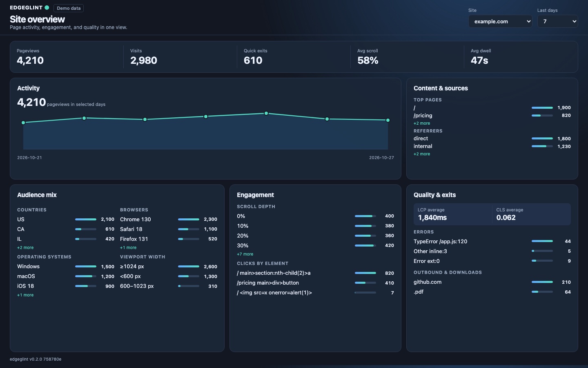Click the US country bar

tap(86, 220)
